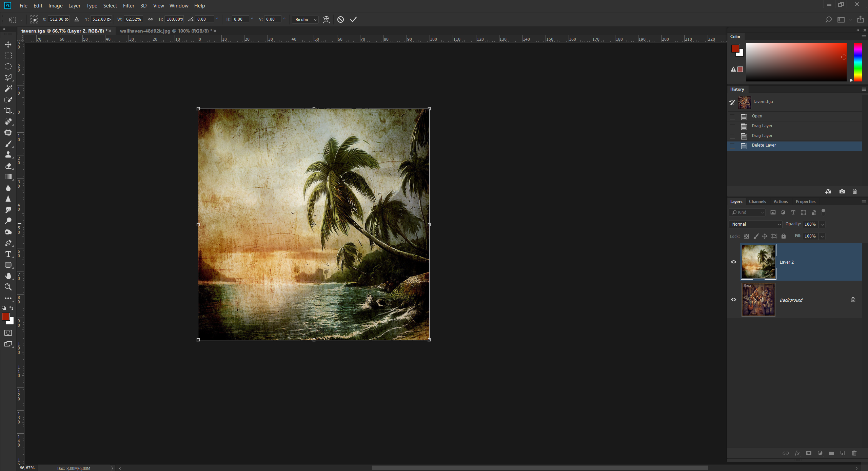This screenshot has width=868, height=471.
Task: Select the Crop tool
Action: coord(8,111)
